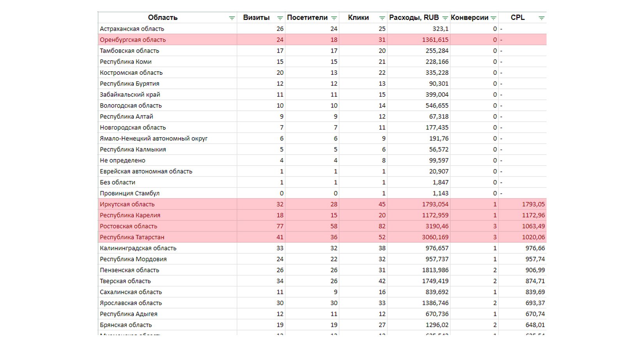
Task: Click the Ямало-Ненецкий автономный округ cell
Action: (x=154, y=138)
